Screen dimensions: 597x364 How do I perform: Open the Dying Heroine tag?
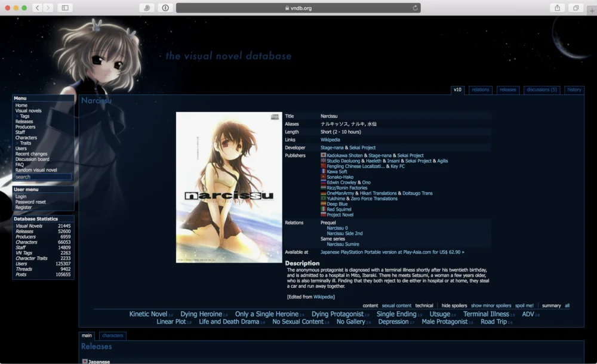(x=201, y=314)
